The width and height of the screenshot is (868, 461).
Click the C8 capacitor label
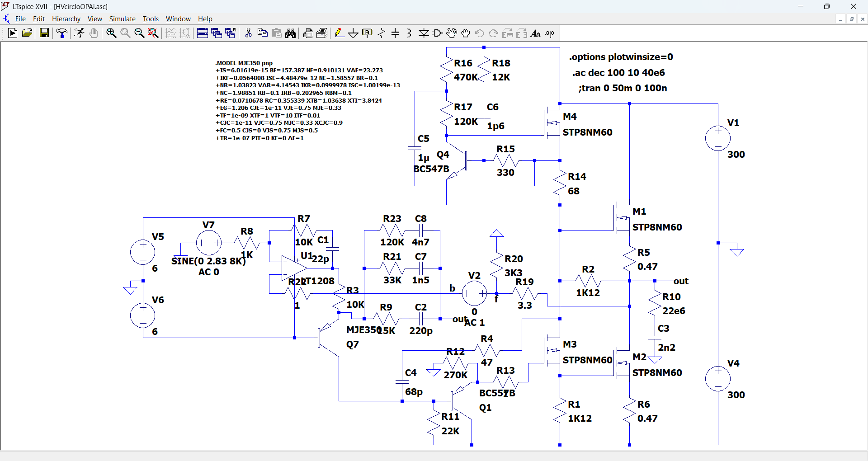pos(421,219)
